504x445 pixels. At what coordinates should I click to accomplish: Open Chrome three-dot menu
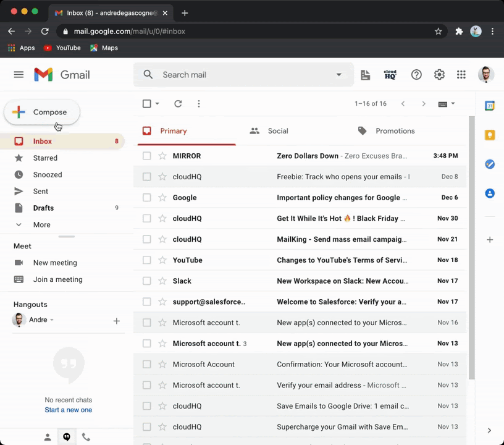[x=492, y=31]
